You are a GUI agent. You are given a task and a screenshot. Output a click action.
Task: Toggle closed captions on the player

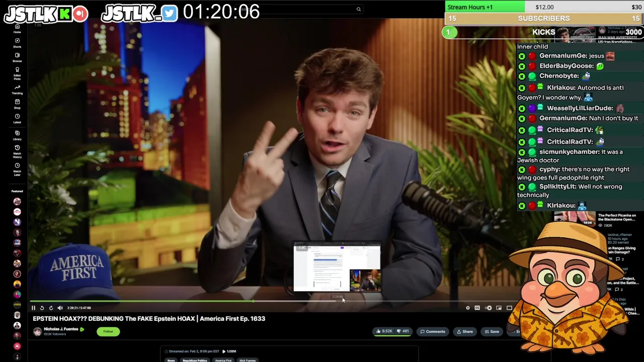tap(477, 308)
